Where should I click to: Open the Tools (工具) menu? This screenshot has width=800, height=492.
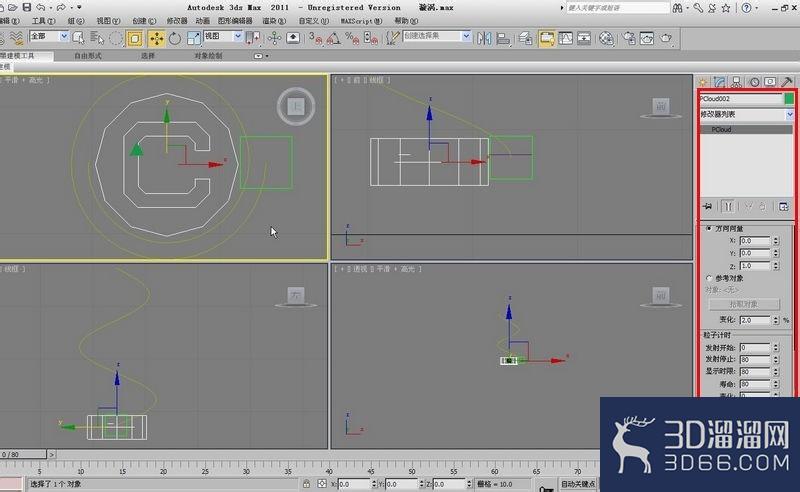(43, 21)
